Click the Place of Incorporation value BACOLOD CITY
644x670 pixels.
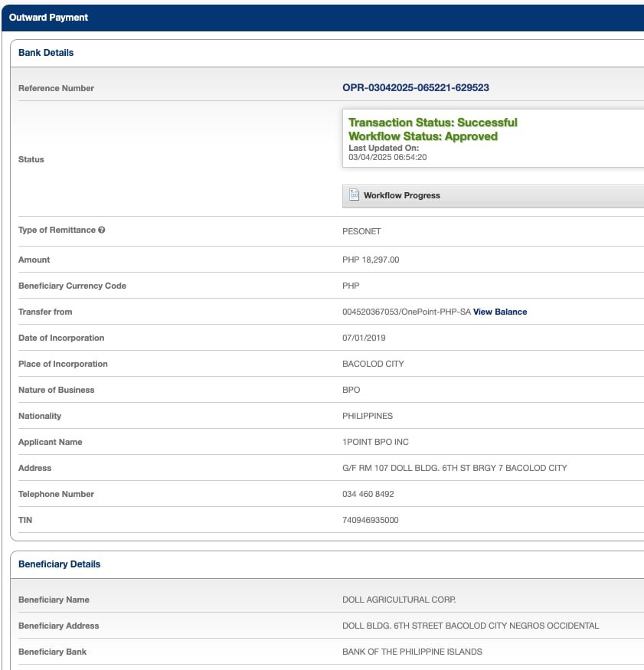click(373, 364)
